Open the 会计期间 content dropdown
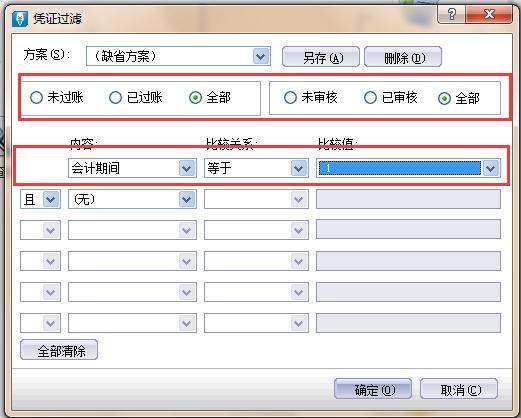Image resolution: width=521 pixels, height=418 pixels. (187, 168)
